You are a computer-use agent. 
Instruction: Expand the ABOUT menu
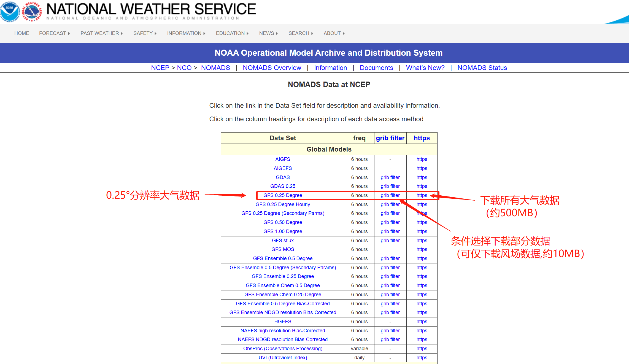(x=334, y=33)
